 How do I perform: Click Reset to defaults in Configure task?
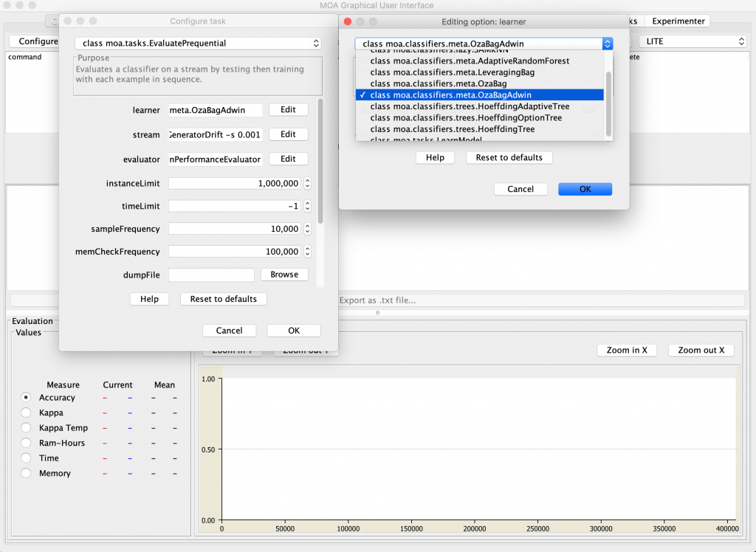tap(223, 299)
